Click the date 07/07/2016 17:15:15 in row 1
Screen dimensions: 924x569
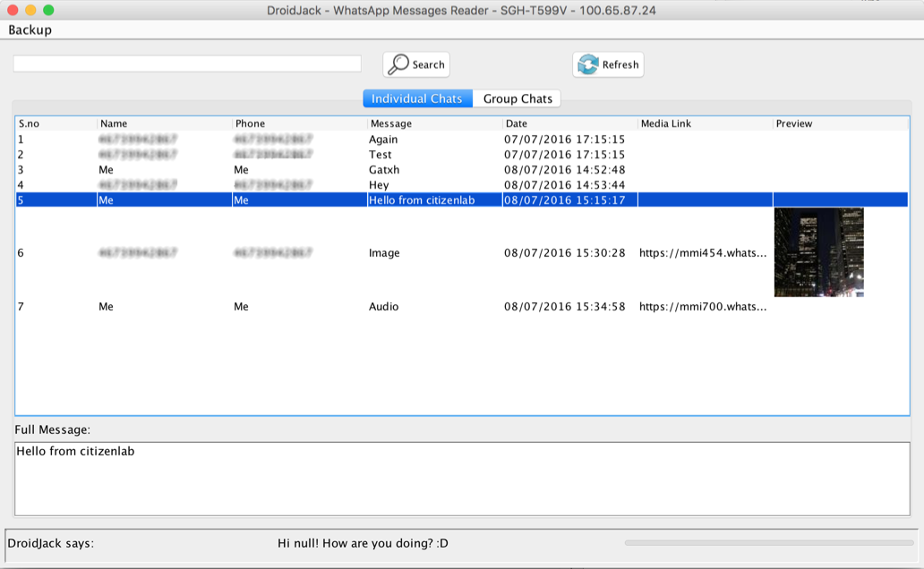click(x=565, y=140)
